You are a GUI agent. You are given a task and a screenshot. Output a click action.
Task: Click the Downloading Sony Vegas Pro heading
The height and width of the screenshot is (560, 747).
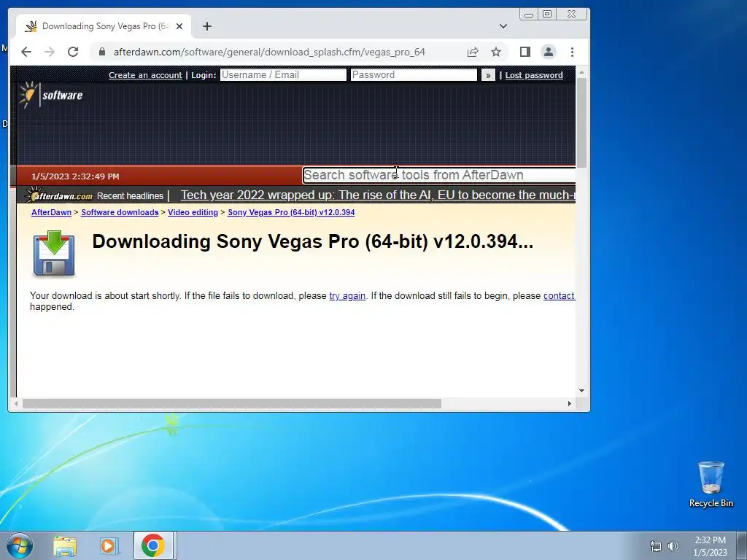312,241
